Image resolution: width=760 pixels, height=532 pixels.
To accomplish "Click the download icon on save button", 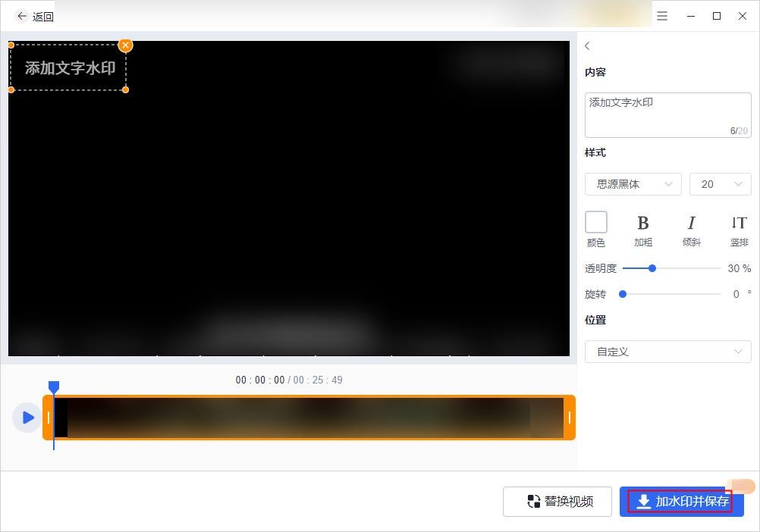I will (644, 501).
